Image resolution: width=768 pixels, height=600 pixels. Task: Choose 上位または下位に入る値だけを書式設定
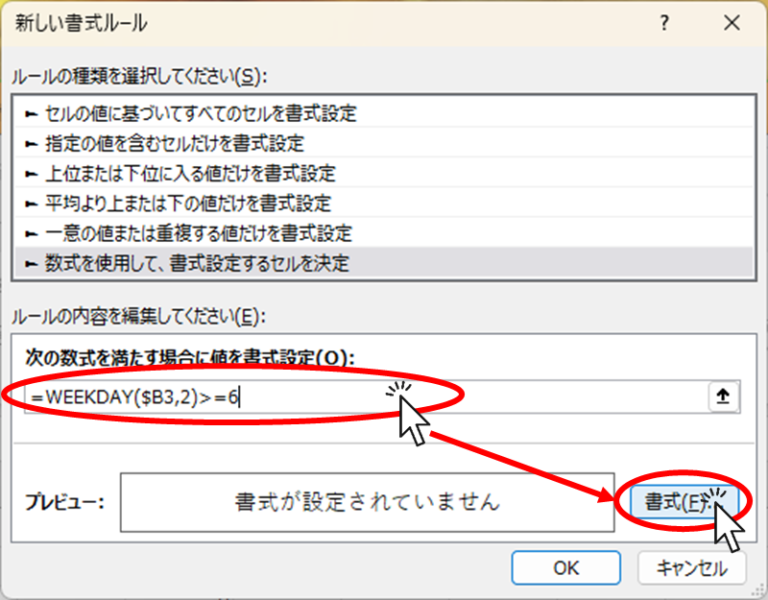pyautogui.click(x=384, y=173)
